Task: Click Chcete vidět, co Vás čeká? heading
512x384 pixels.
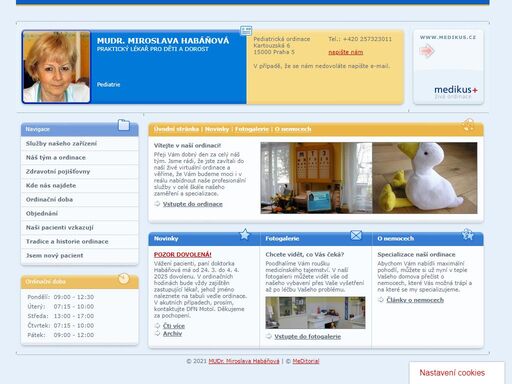Action: click(x=305, y=254)
